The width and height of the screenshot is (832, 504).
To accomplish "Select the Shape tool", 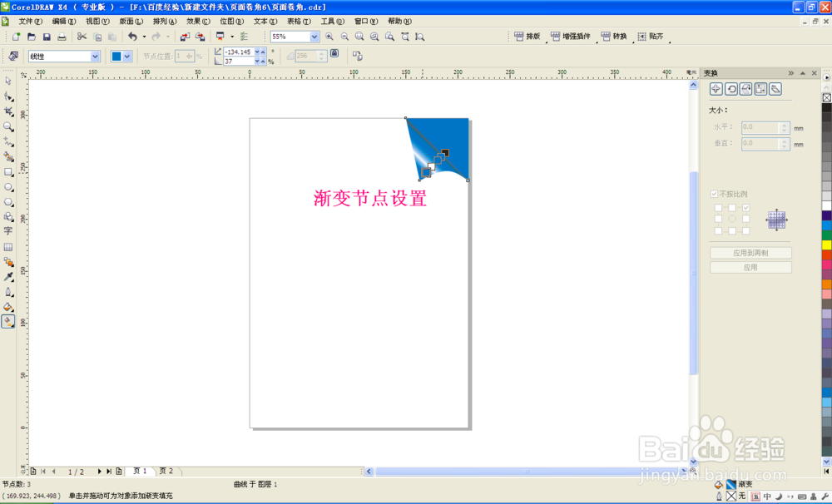I will tap(9, 96).
